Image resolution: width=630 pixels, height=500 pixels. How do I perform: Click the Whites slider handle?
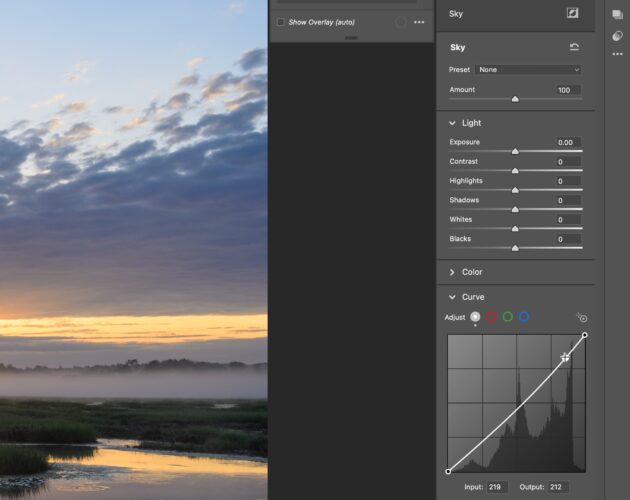(515, 229)
